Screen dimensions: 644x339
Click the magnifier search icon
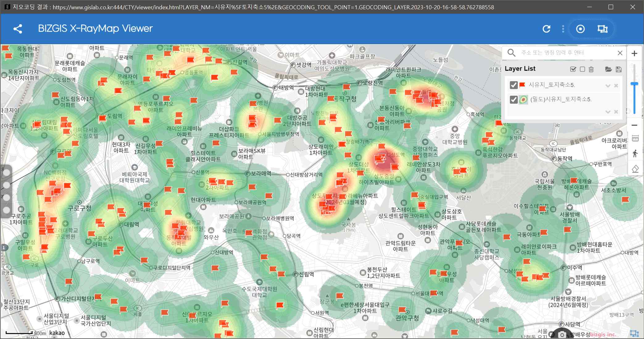pos(511,53)
